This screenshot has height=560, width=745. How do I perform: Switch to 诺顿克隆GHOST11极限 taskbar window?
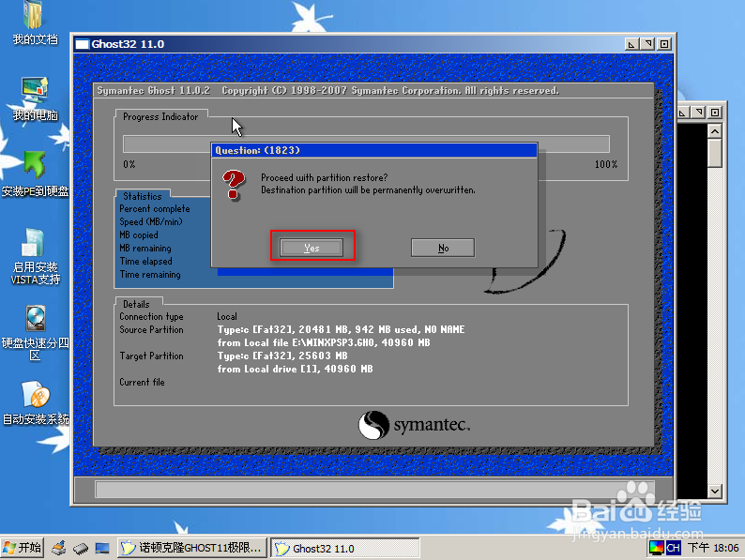[x=192, y=548]
